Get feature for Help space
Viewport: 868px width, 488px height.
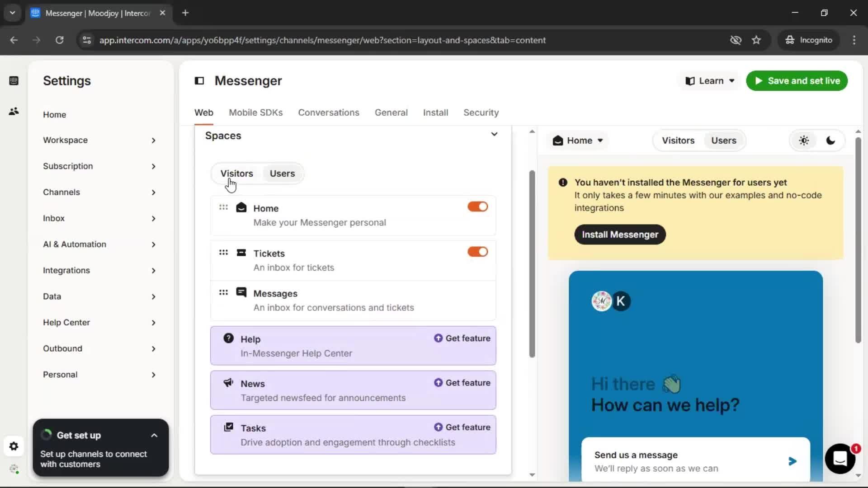pyautogui.click(x=462, y=338)
